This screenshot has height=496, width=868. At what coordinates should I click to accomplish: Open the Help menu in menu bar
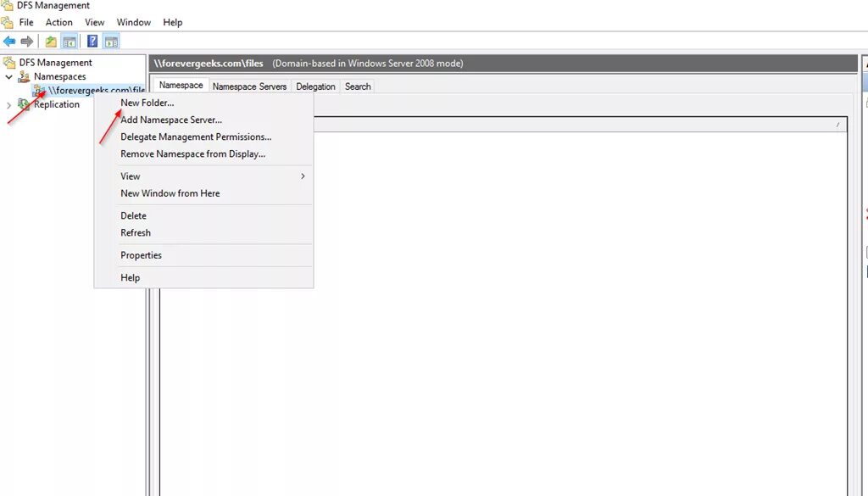click(173, 23)
